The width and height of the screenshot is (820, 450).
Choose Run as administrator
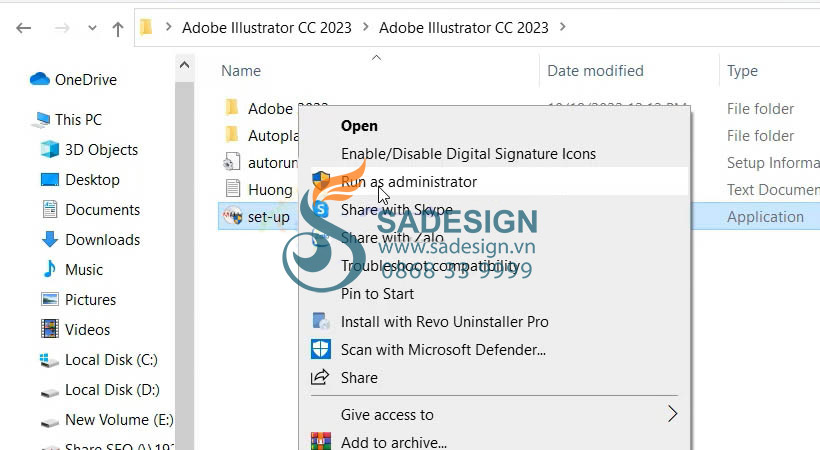point(408,182)
